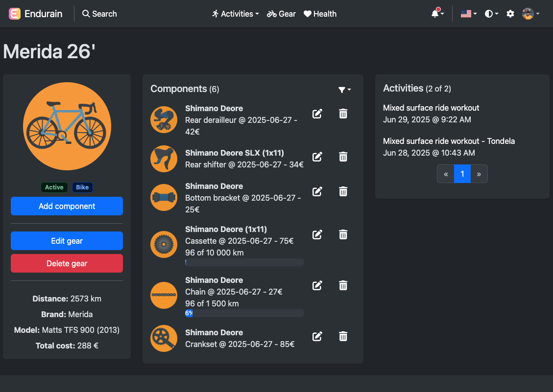The height and width of the screenshot is (392, 553).
Task: Click the chain wear progress bar
Action: click(244, 313)
